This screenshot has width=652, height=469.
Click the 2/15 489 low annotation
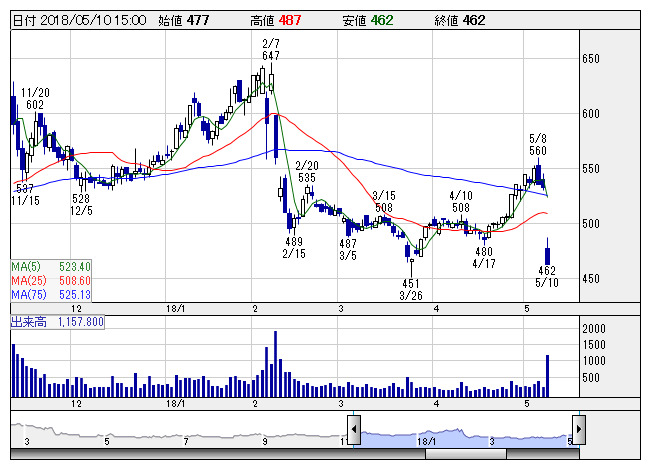[x=294, y=248]
